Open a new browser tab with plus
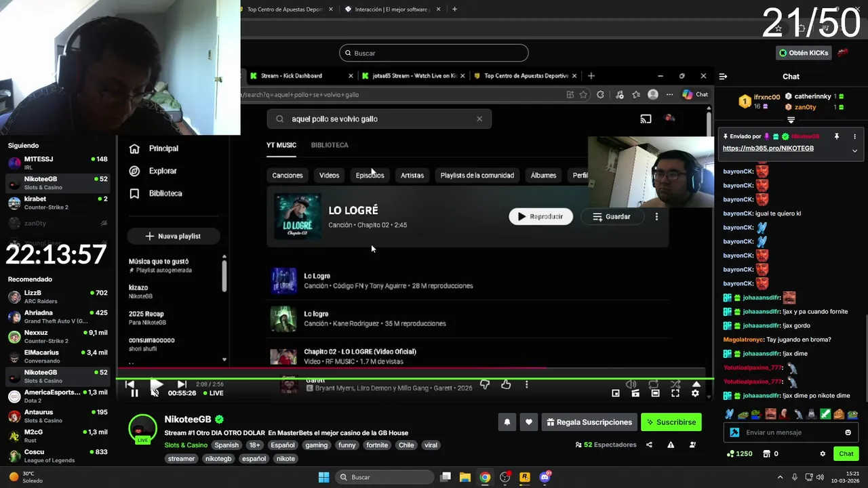The width and height of the screenshot is (868, 488). pyautogui.click(x=454, y=9)
